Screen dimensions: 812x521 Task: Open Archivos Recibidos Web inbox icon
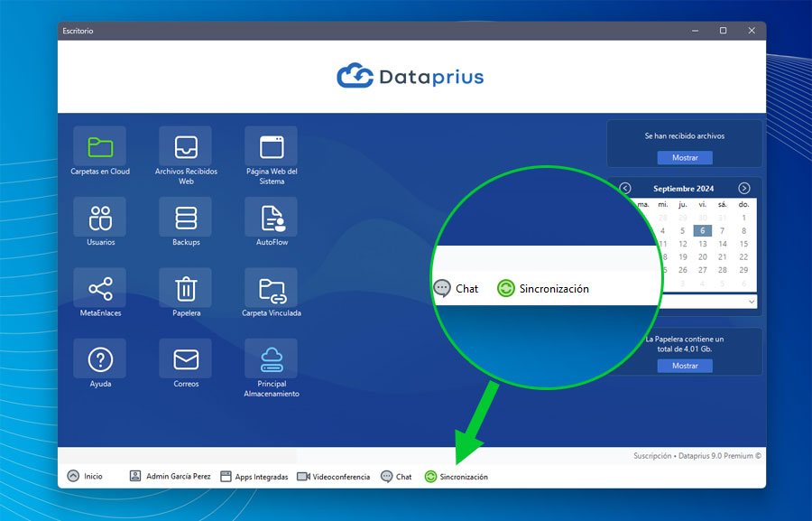pos(186,147)
